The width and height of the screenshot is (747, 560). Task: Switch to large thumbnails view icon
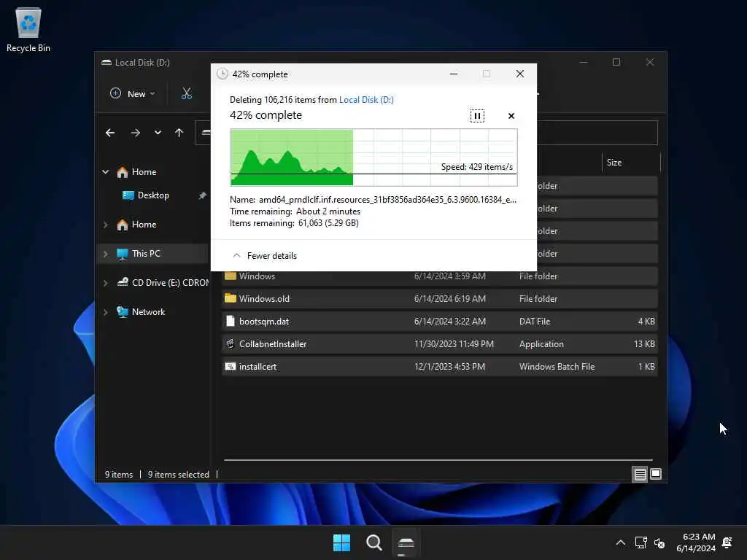pyautogui.click(x=656, y=474)
